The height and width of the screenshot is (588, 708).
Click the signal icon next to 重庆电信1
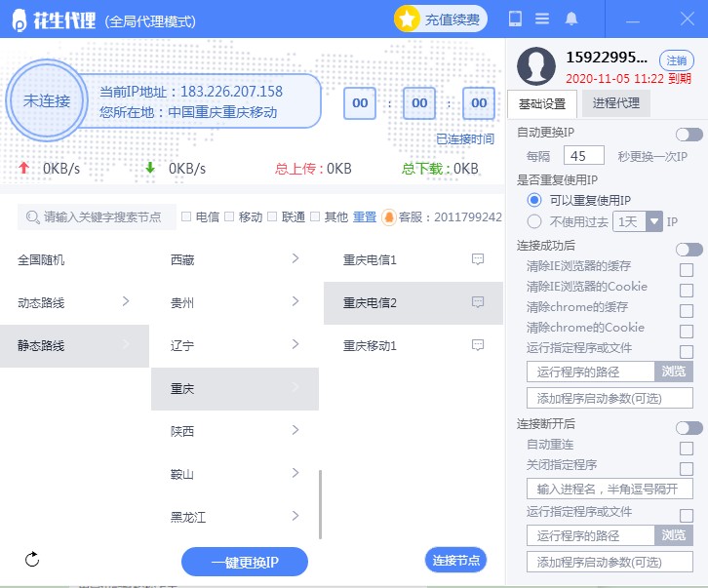(x=478, y=259)
